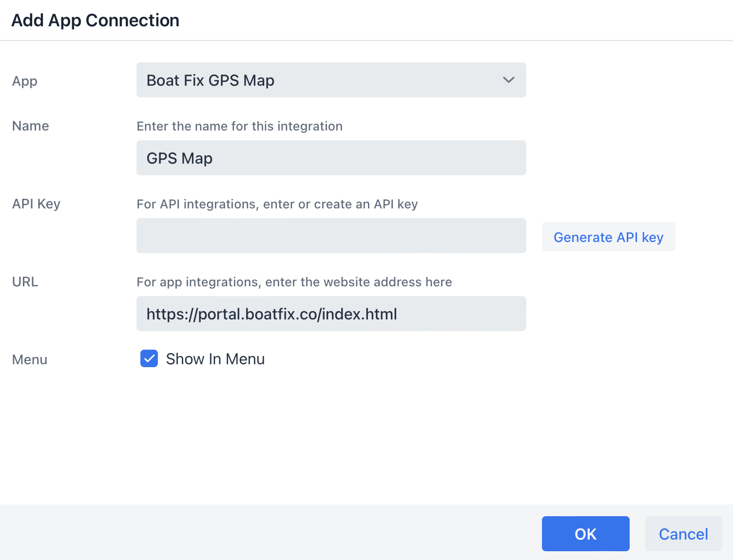Viewport: 733px width, 560px height.
Task: Click the Generate API key button
Action: point(608,237)
